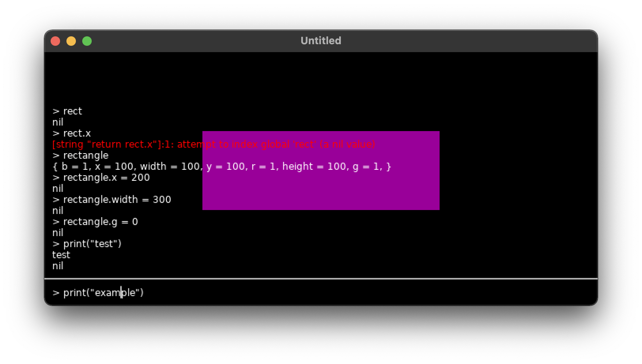642x364 pixels.
Task: Click the green fullscreen window button
Action: [x=87, y=41]
